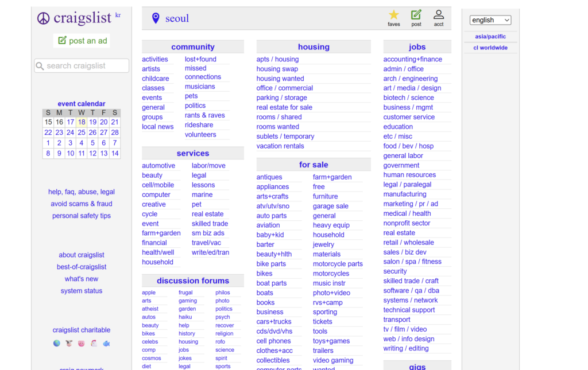588x370 pixels.
Task: Open the 'avoid scams & fraud' link
Action: coord(82,204)
